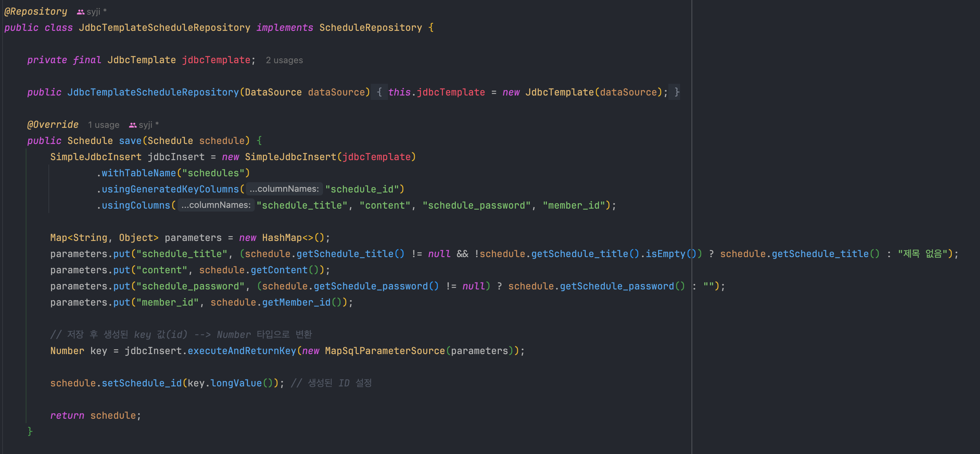The width and height of the screenshot is (980, 454).
Task: Click the save method name
Action: click(x=130, y=141)
